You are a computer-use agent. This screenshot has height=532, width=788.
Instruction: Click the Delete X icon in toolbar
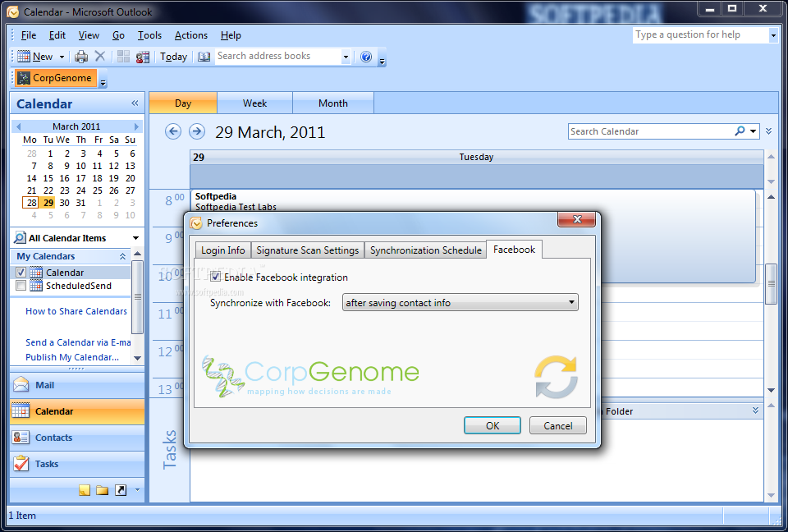100,56
